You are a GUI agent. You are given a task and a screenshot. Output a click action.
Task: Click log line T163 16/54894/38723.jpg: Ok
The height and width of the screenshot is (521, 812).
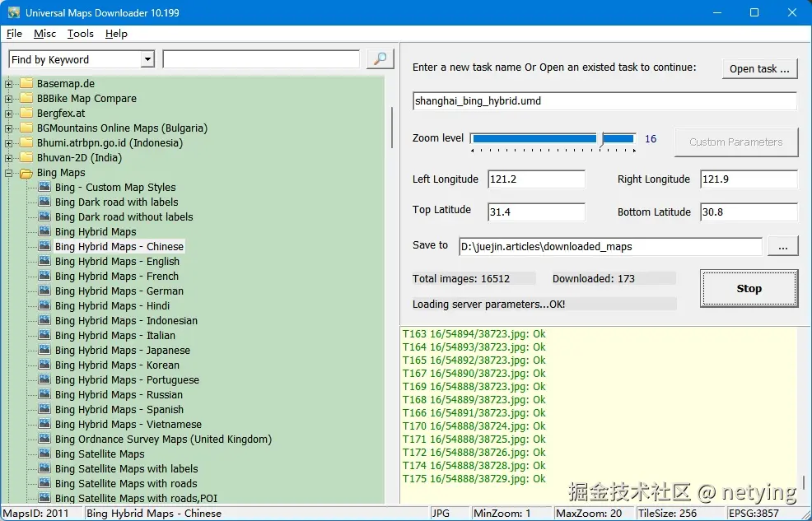[x=474, y=333]
